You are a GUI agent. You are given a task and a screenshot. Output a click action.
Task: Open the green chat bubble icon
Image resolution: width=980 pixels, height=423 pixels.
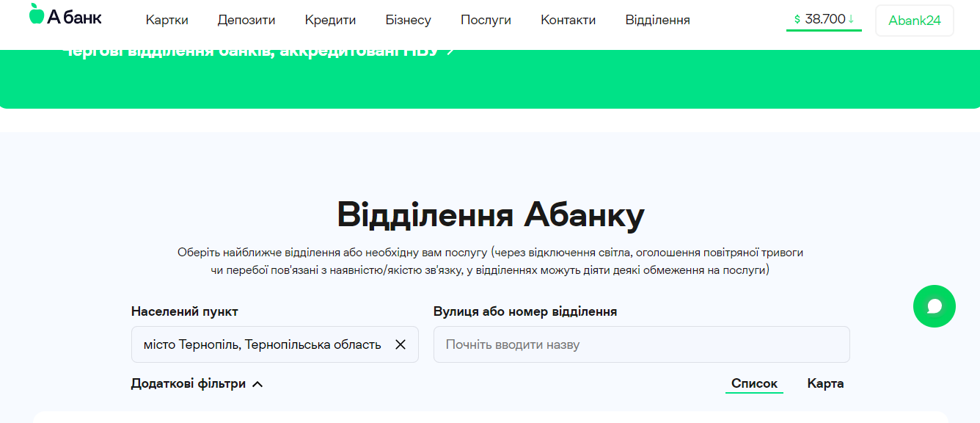point(935,306)
